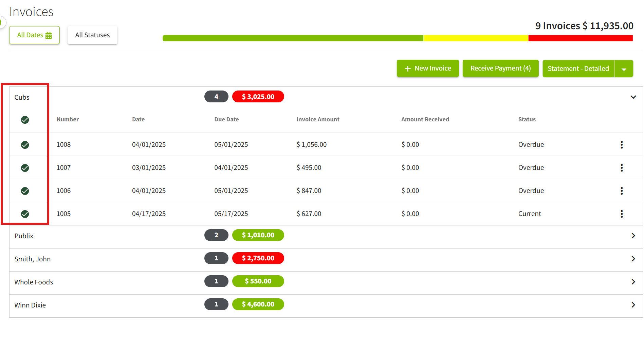Screen dimensions: 644x339
Task: Select invoice number 1007
Action: click(x=63, y=167)
